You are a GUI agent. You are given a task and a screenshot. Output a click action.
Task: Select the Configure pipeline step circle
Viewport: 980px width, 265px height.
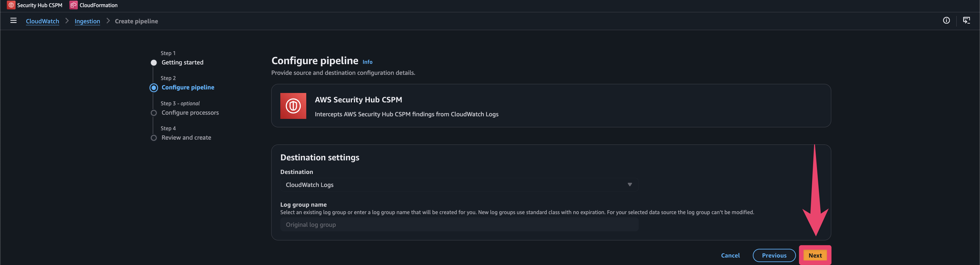coord(154,88)
